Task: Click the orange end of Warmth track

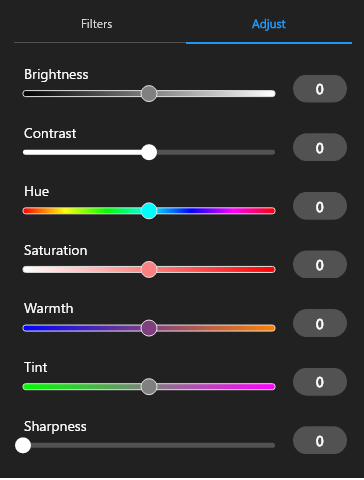Action: click(267, 328)
